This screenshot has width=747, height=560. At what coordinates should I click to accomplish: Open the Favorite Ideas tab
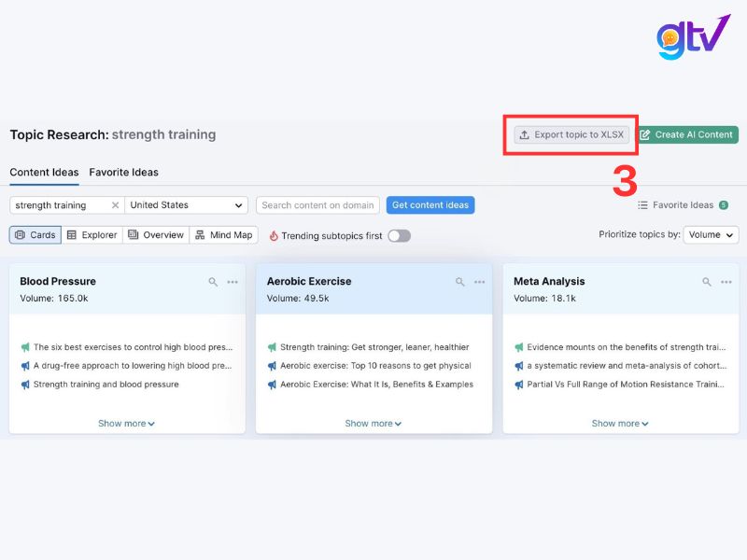click(x=123, y=173)
